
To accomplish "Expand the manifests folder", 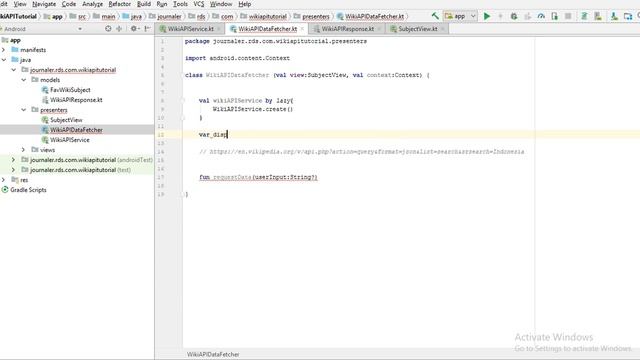I will point(4,50).
